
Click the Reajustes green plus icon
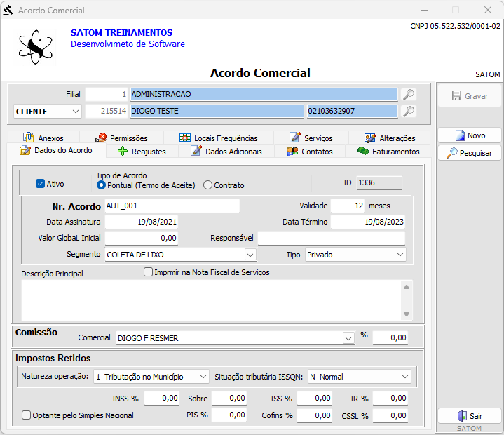click(x=122, y=151)
